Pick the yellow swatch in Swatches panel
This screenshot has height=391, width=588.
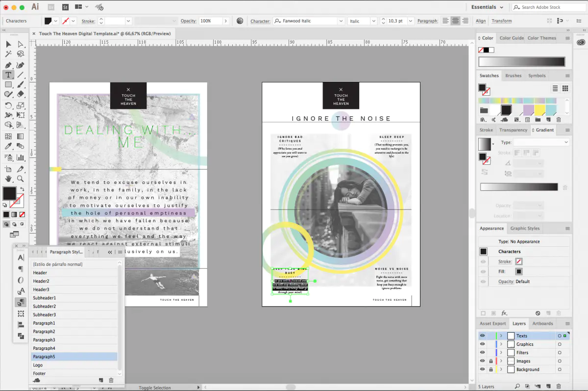(x=539, y=110)
